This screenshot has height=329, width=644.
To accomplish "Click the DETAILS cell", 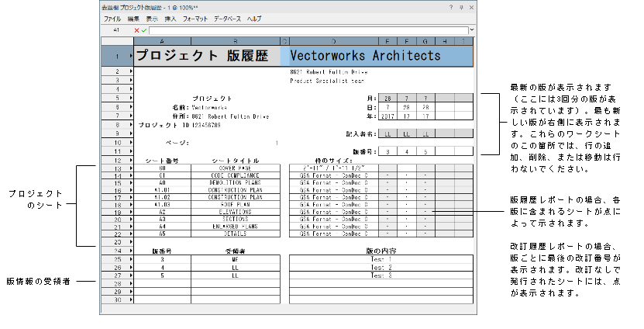I will pyautogui.click(x=236, y=234).
